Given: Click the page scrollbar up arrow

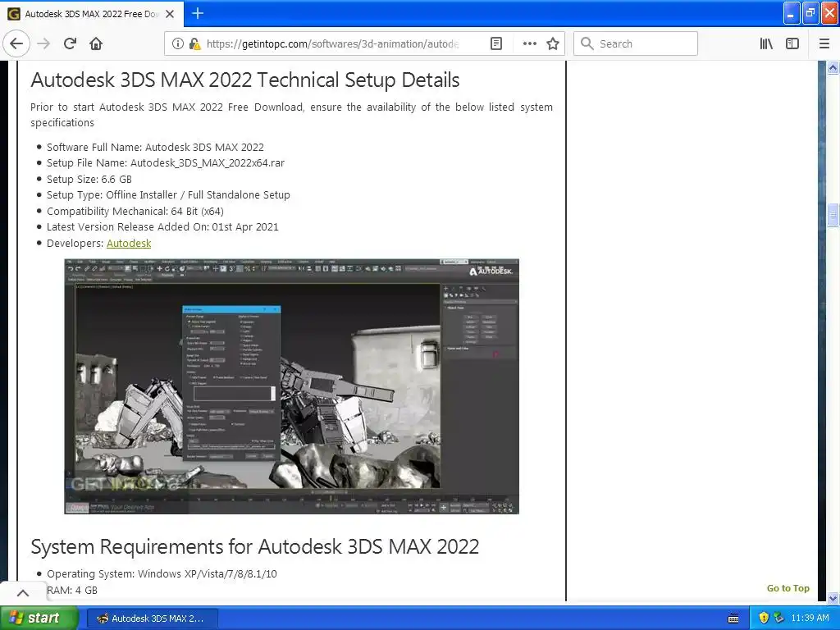Looking at the screenshot, I should tap(833, 67).
